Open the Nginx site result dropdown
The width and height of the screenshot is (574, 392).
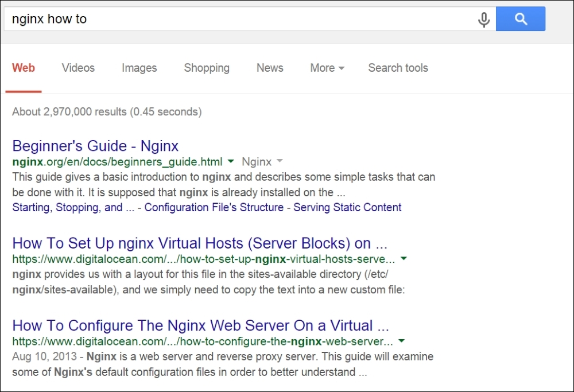click(279, 162)
